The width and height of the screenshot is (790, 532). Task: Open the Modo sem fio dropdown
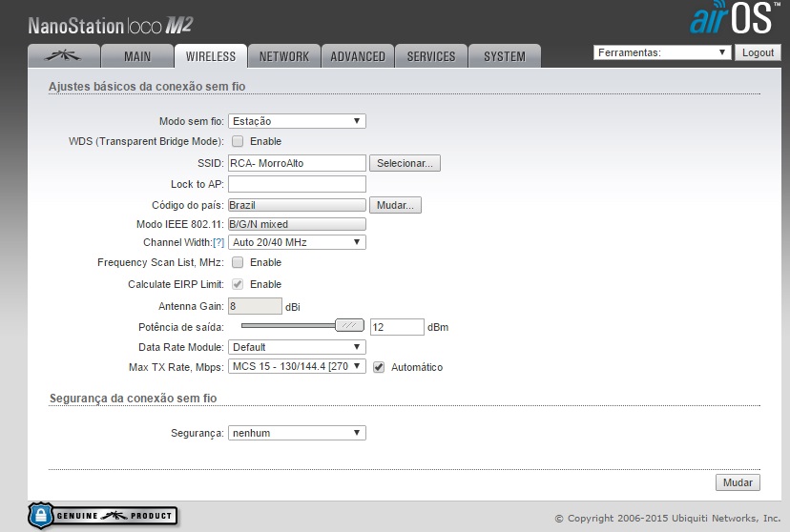(x=297, y=121)
